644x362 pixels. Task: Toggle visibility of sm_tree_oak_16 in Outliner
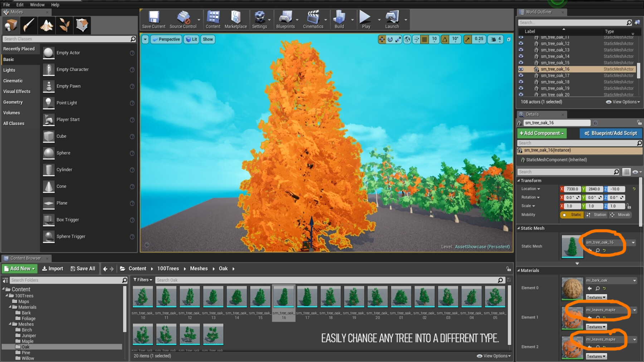521,69
